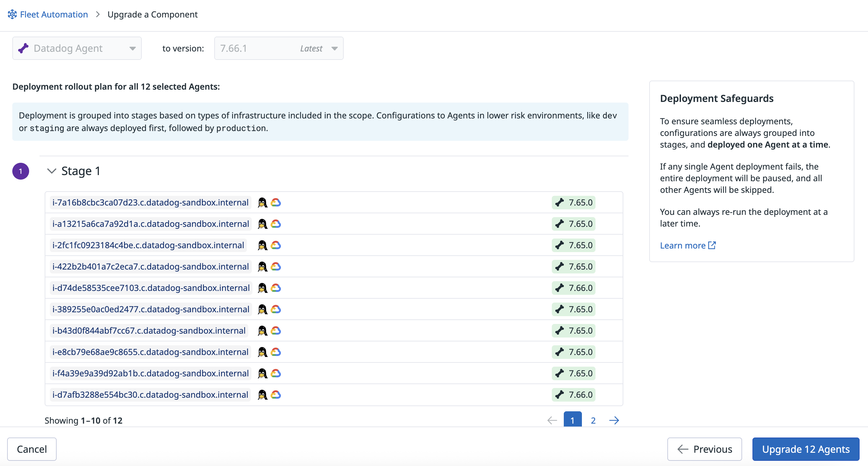Image resolution: width=868 pixels, height=466 pixels.
Task: Click Linux penguin icon on i-7a16b8cbc3ca07d23 row
Action: point(262,203)
